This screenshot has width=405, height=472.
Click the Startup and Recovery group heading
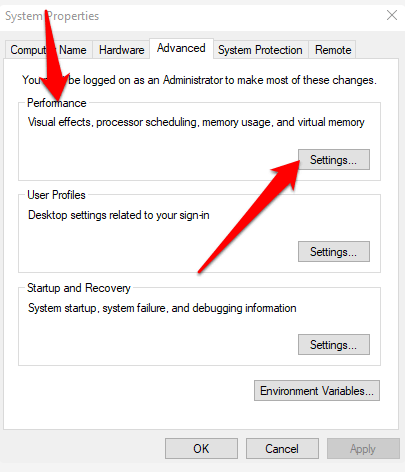click(x=79, y=288)
